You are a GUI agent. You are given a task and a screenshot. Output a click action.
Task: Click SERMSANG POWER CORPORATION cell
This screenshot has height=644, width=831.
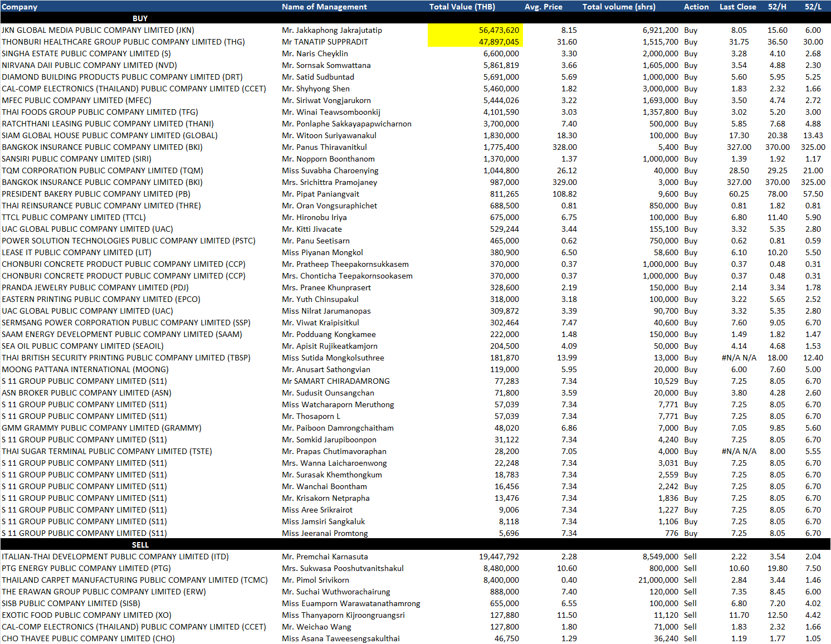[126, 323]
